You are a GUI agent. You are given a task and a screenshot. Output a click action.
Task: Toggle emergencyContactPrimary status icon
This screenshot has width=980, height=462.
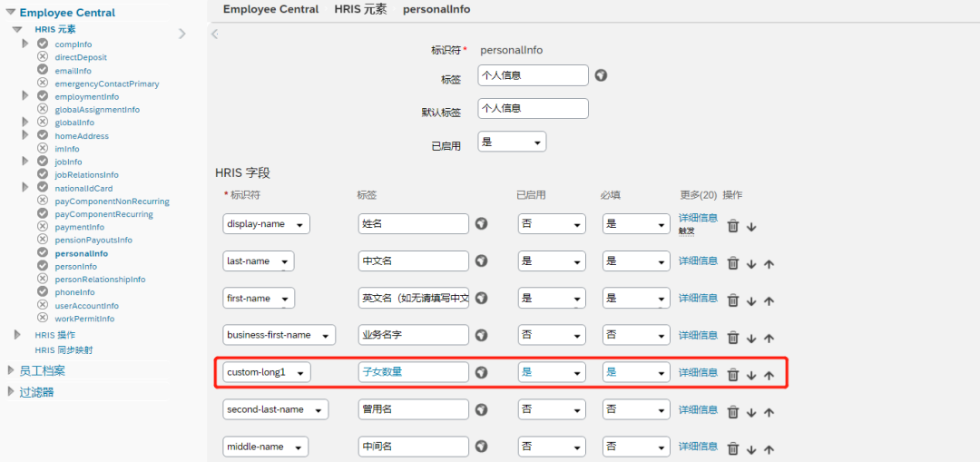pyautogui.click(x=43, y=83)
